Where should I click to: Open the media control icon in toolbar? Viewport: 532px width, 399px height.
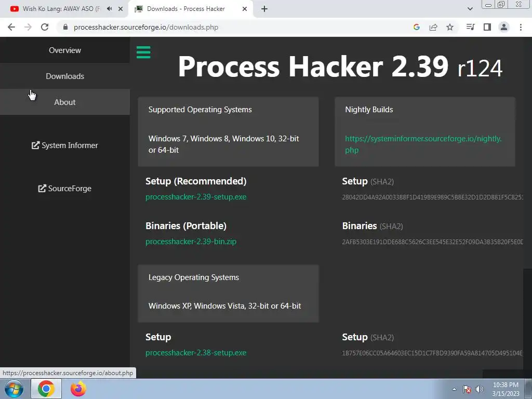tap(470, 27)
